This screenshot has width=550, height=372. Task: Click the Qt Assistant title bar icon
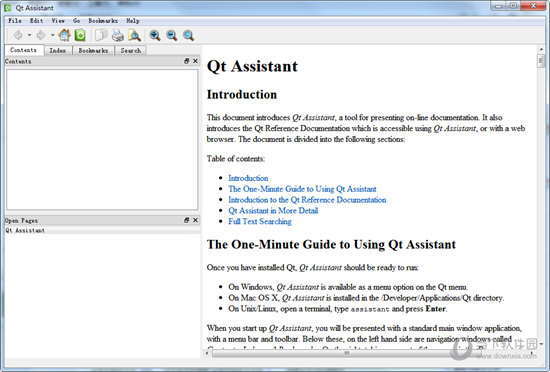click(8, 7)
